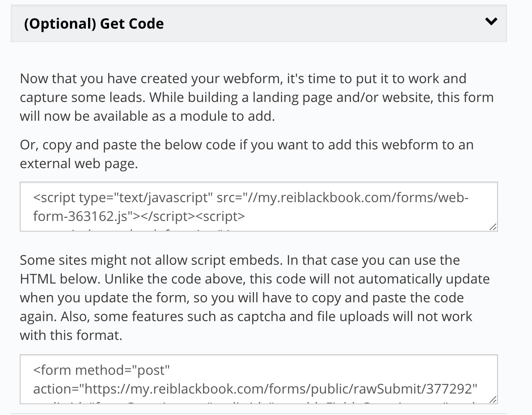This screenshot has width=532, height=415.
Task: Collapse the Get Code section chevron
Action: click(491, 22)
